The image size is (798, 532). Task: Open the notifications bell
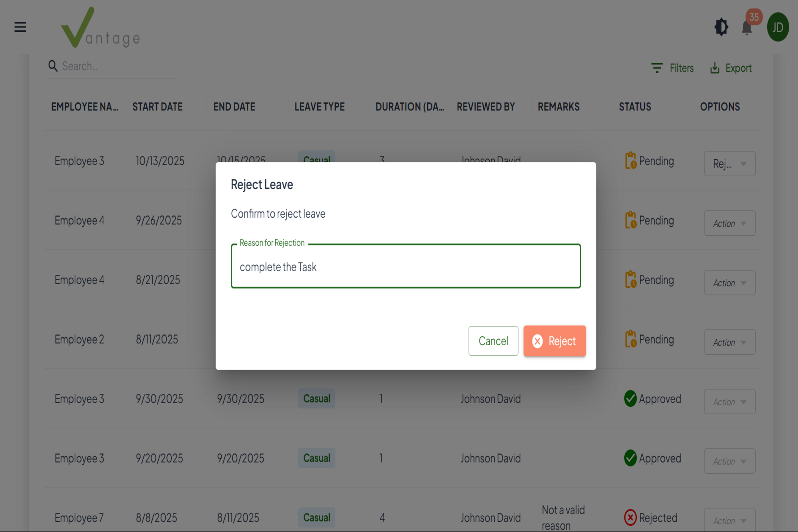[x=747, y=28]
